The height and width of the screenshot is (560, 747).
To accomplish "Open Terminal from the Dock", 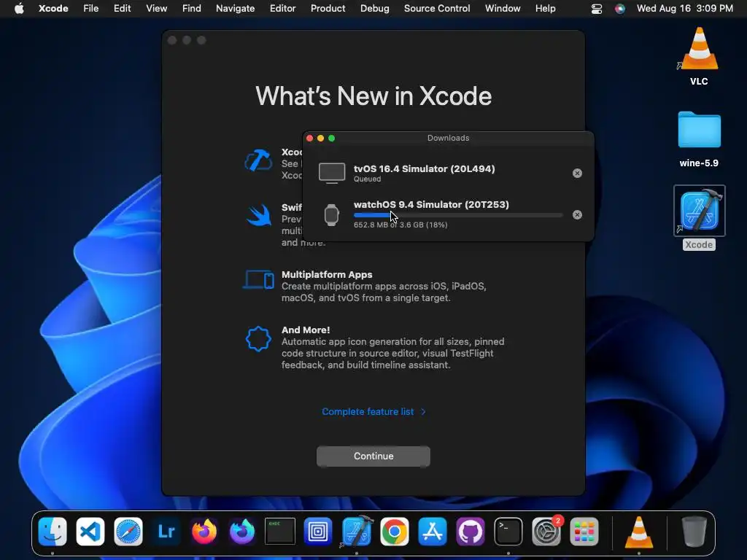I will pos(508,531).
